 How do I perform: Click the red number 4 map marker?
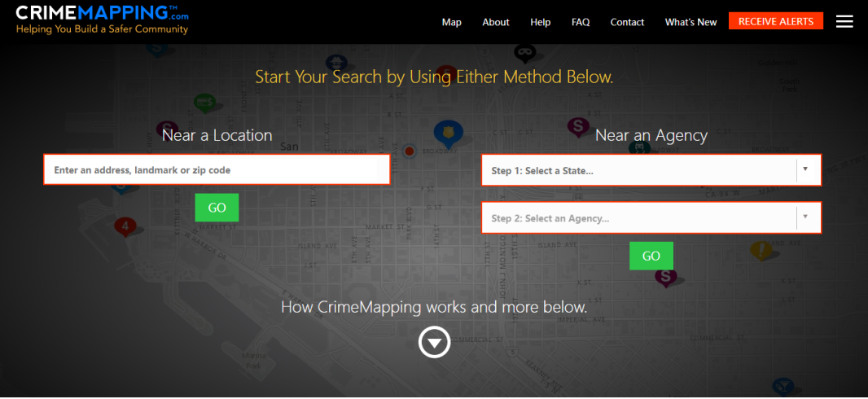point(125,226)
